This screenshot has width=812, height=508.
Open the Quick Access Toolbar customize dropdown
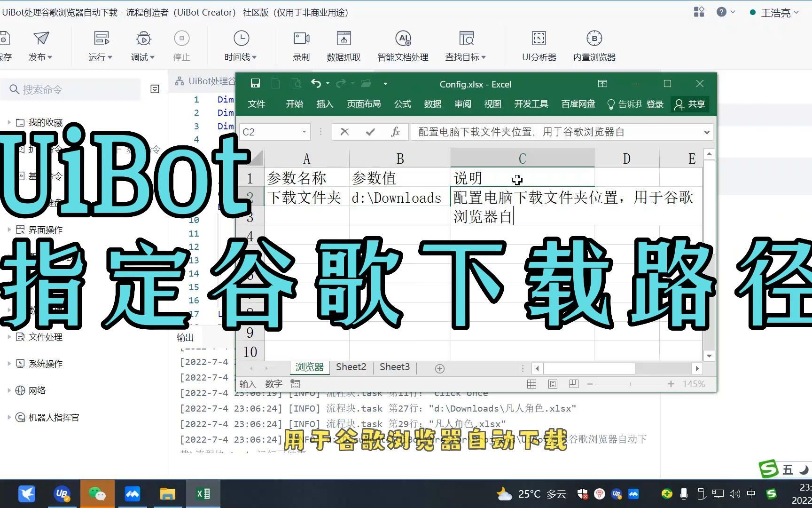(x=385, y=84)
